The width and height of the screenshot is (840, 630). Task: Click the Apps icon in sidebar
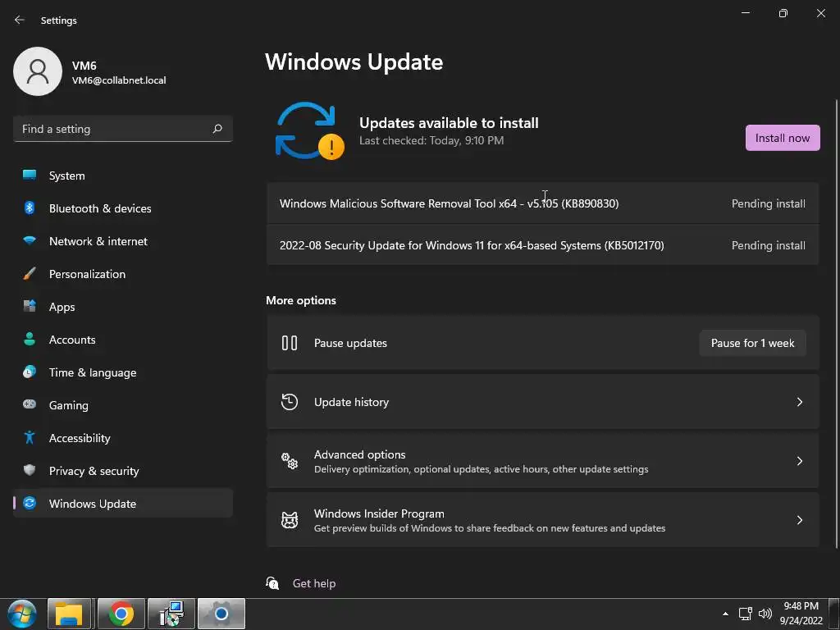coord(30,307)
